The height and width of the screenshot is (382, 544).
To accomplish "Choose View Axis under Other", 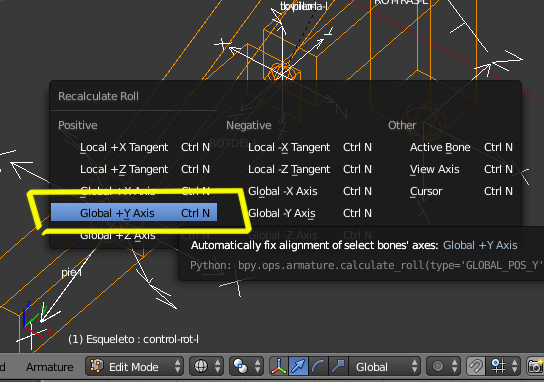I will [451, 169].
